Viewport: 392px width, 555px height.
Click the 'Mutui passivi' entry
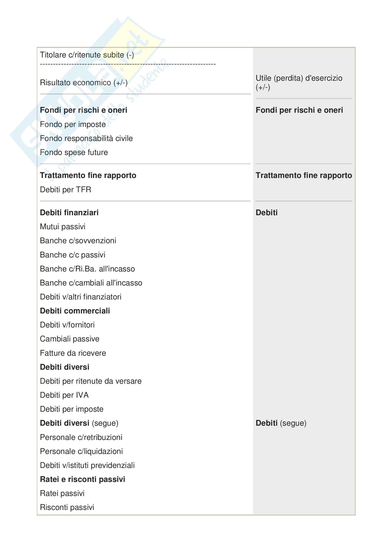tap(63, 227)
